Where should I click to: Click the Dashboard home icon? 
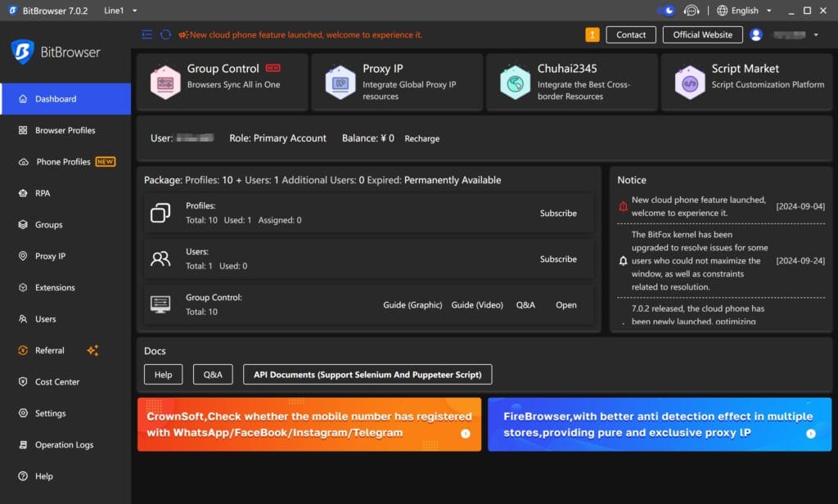[x=23, y=99]
